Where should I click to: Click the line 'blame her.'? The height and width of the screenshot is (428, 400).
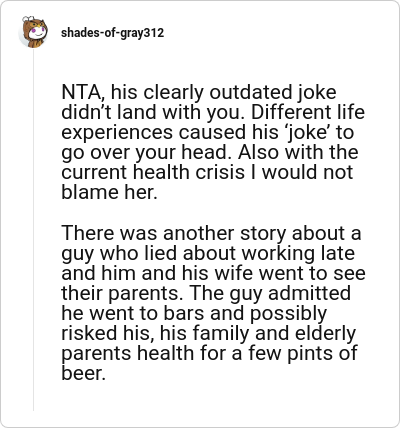(x=109, y=192)
